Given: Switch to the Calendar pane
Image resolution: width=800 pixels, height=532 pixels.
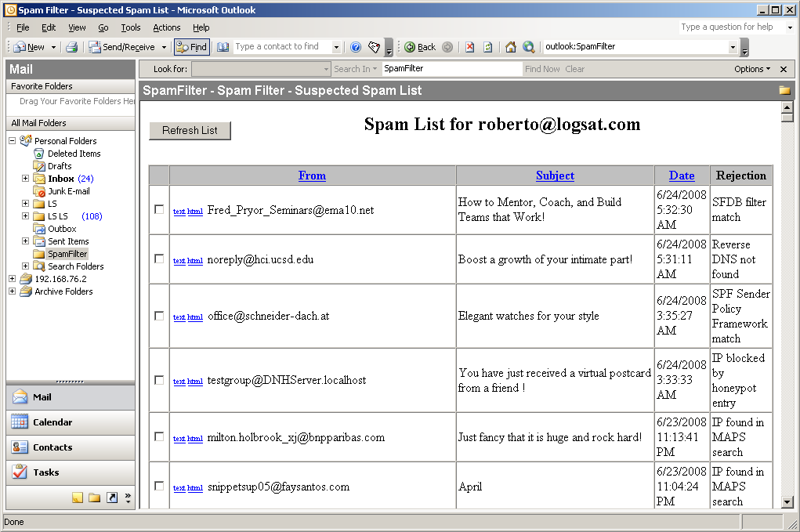Looking at the screenshot, I should (x=71, y=422).
